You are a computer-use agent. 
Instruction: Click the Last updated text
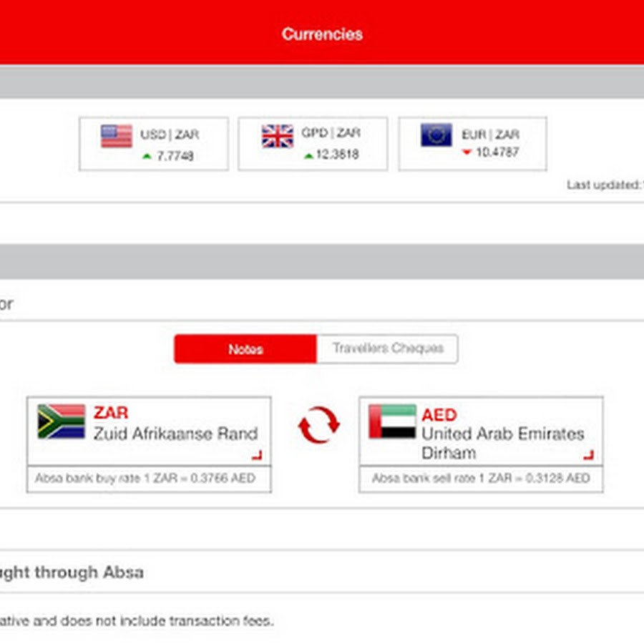pyautogui.click(x=605, y=185)
